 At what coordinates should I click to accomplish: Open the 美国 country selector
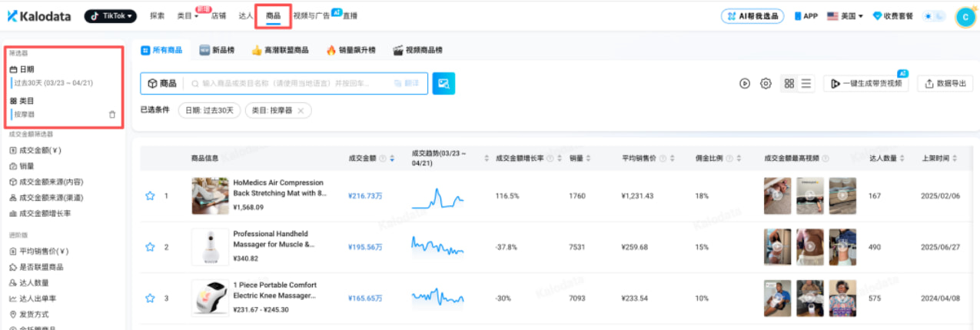(845, 15)
